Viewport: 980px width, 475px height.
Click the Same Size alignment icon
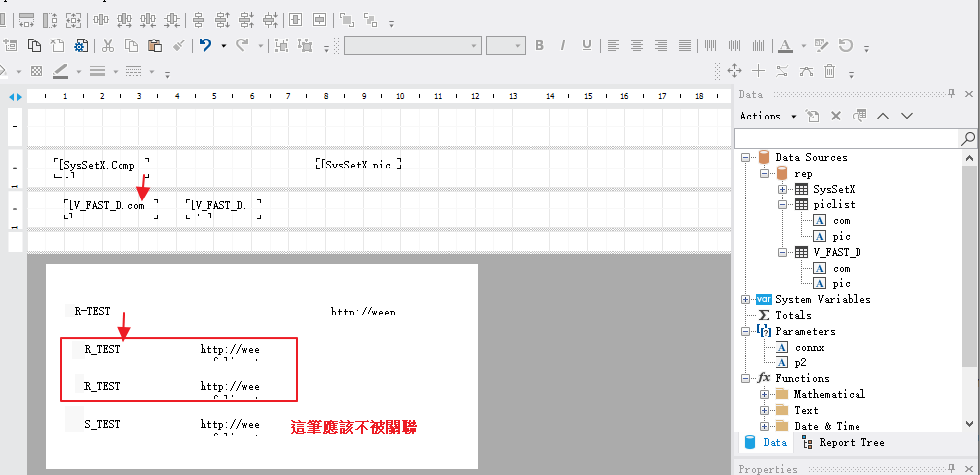74,20
